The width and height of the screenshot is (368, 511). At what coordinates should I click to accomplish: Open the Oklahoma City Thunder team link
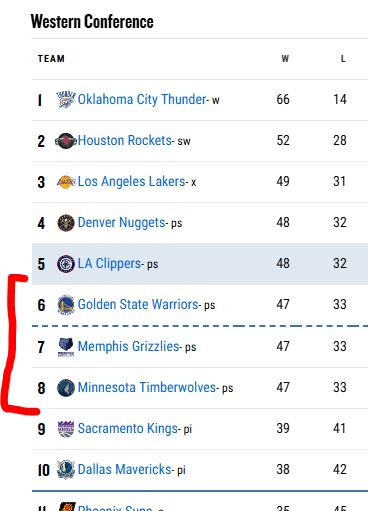[x=142, y=99]
